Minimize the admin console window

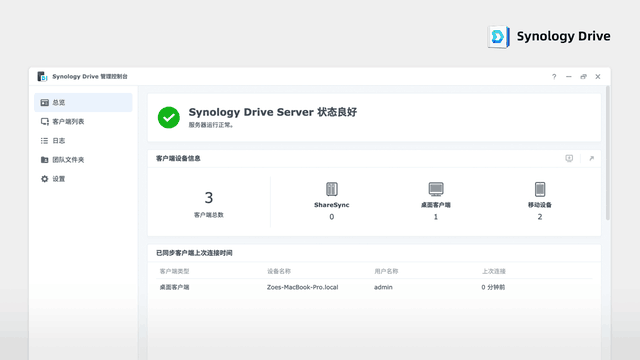pyautogui.click(x=569, y=77)
